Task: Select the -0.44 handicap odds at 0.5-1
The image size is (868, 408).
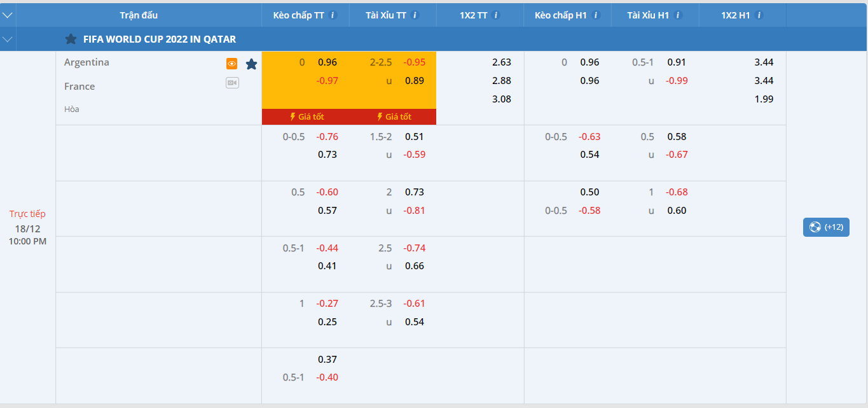Action: point(327,248)
